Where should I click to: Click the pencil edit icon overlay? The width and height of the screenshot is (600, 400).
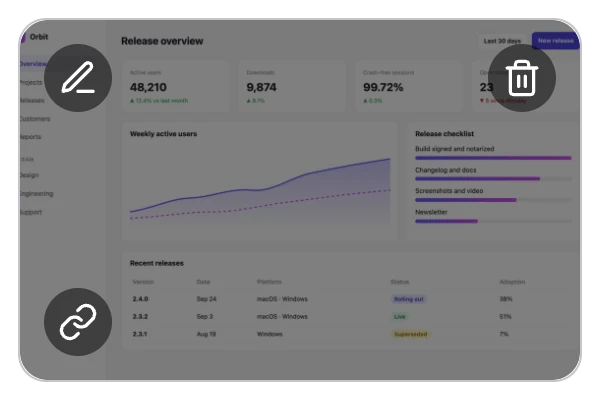[78, 78]
